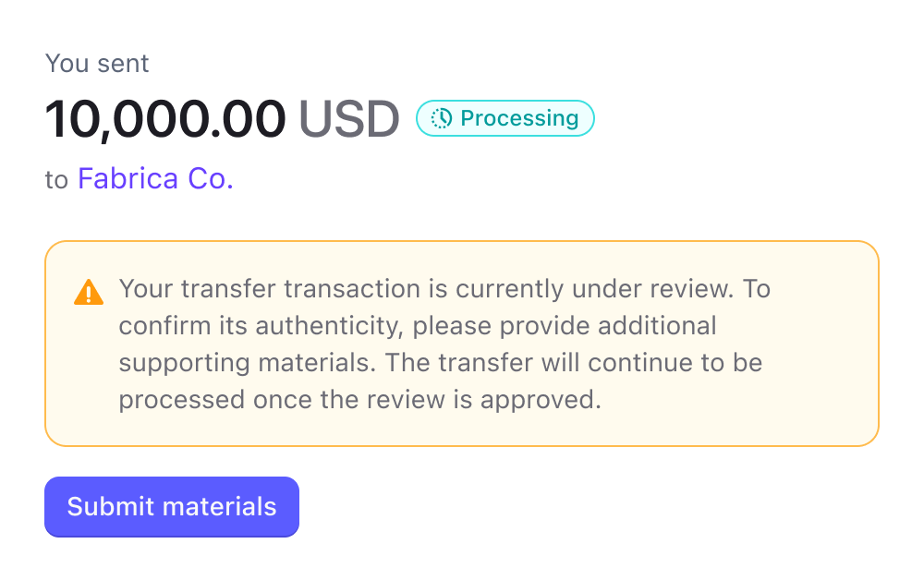Click the USD currency label

point(348,119)
